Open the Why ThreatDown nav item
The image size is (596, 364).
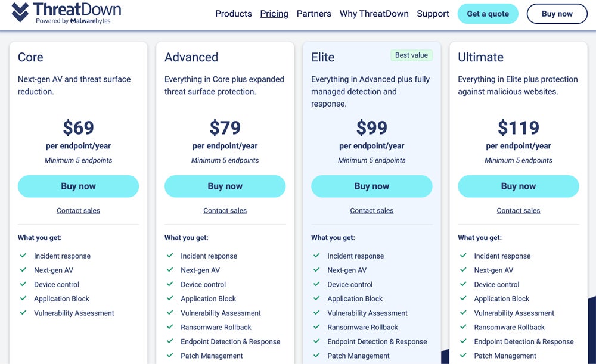point(374,14)
